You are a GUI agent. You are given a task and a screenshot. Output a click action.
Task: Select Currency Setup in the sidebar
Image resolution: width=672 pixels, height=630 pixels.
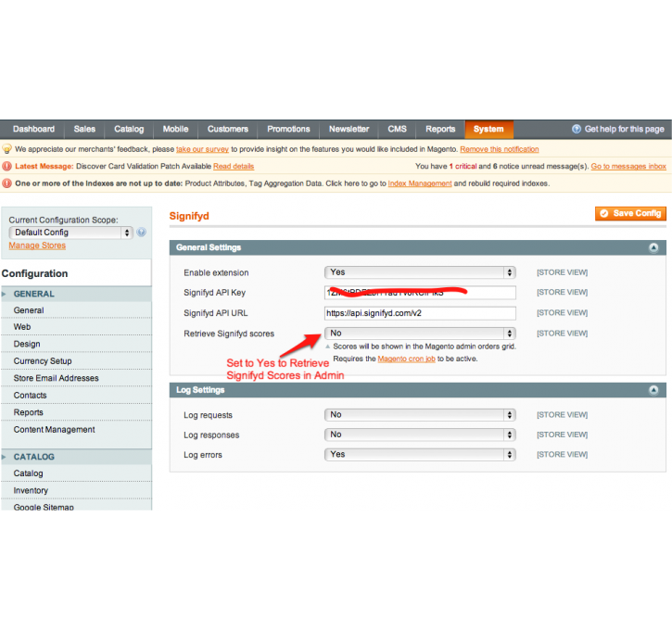click(x=76, y=361)
